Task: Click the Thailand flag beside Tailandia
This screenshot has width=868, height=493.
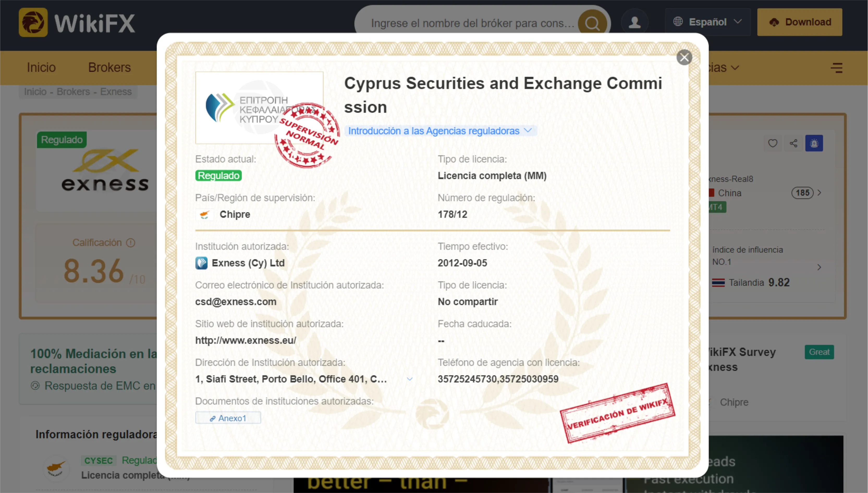Action: click(718, 283)
